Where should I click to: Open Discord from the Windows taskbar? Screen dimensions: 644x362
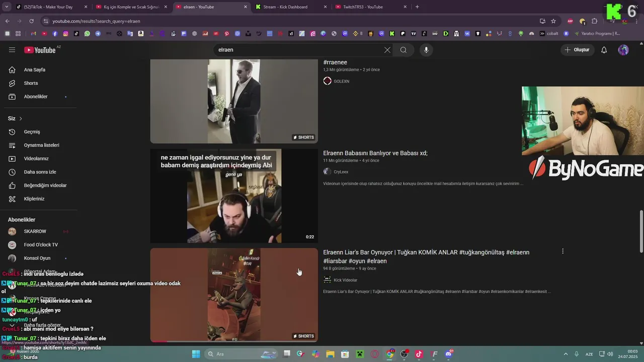[x=448, y=354]
